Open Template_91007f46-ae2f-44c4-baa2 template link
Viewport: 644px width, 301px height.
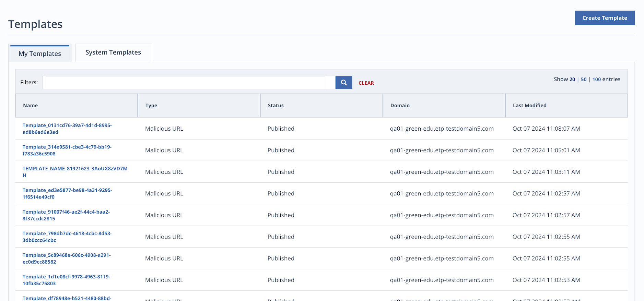tap(66, 215)
